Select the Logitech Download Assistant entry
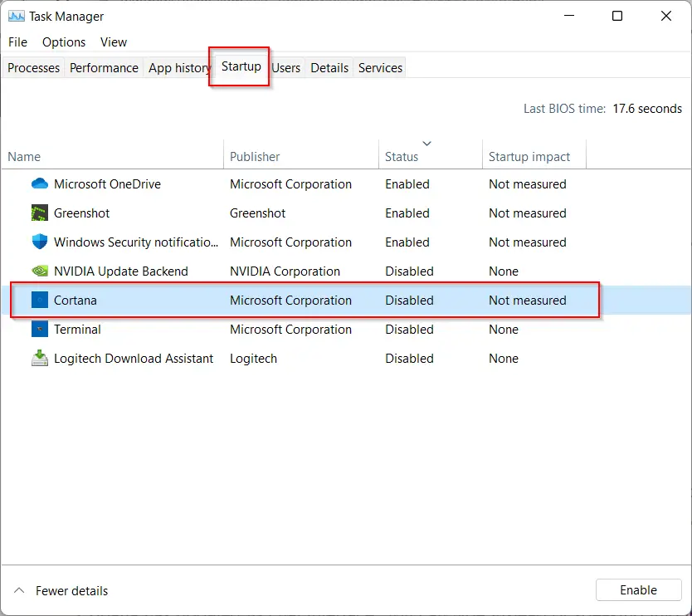 (x=134, y=359)
